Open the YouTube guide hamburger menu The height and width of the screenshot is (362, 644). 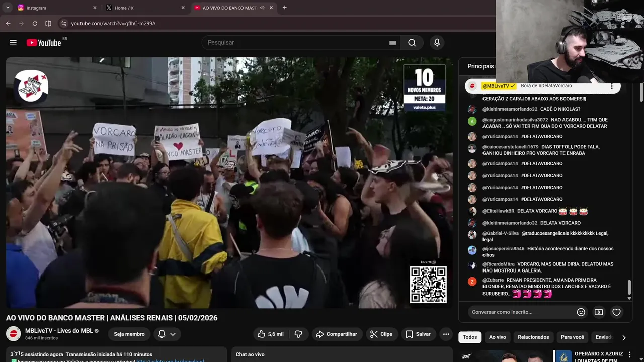13,43
